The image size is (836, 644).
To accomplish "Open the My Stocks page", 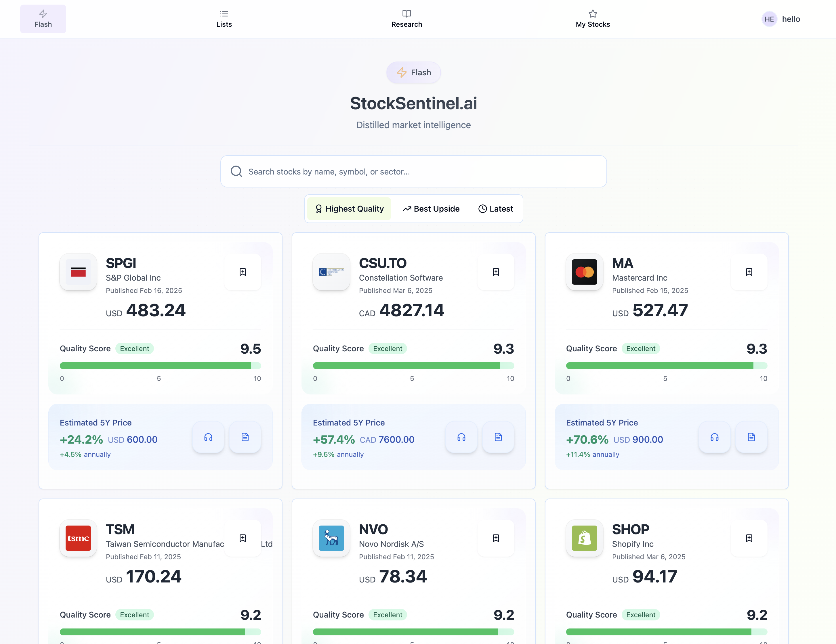I will [593, 19].
